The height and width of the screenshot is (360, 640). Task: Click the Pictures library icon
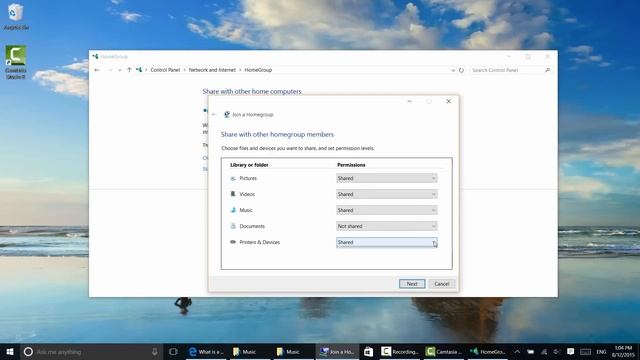tap(233, 178)
